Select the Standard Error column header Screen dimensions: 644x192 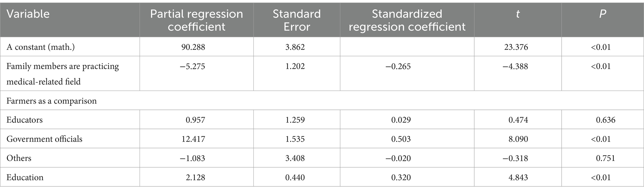pyautogui.click(x=296, y=20)
